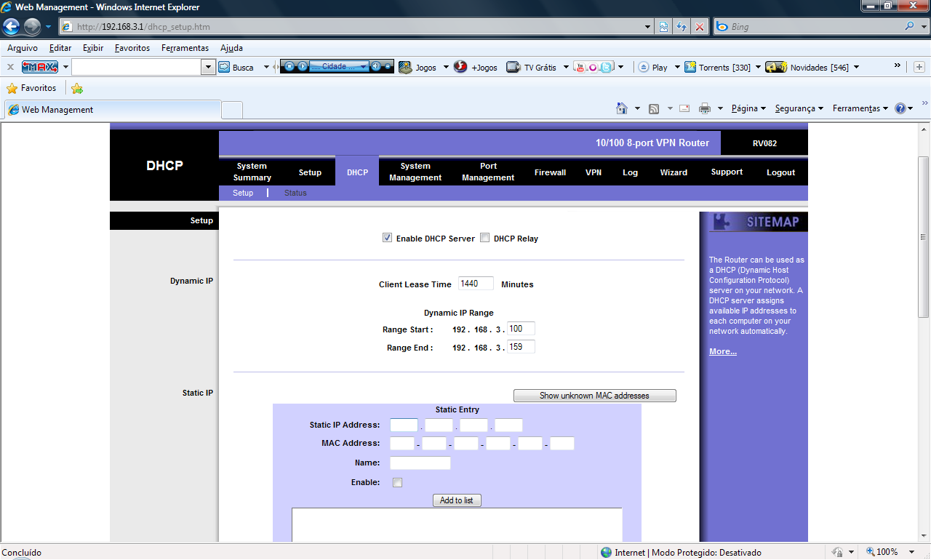Click the plus add-button at toolbar end

(919, 67)
